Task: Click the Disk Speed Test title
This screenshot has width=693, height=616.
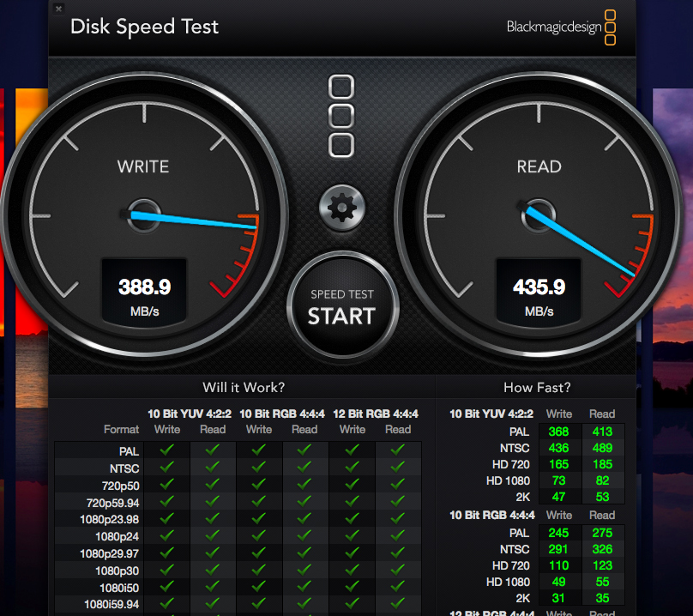Action: click(x=144, y=27)
